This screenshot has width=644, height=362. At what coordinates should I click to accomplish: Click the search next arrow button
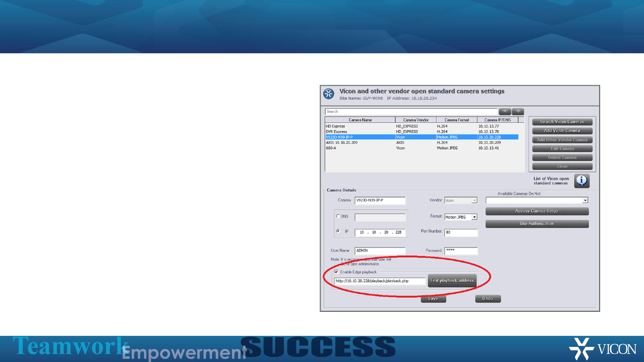click(518, 111)
